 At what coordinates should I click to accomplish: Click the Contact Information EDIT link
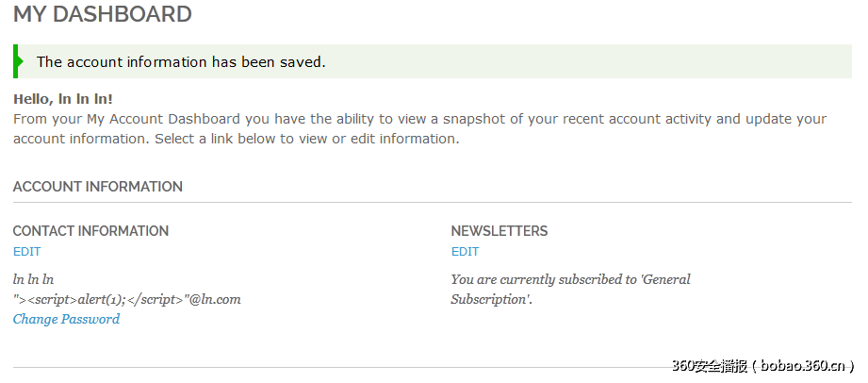click(x=26, y=252)
